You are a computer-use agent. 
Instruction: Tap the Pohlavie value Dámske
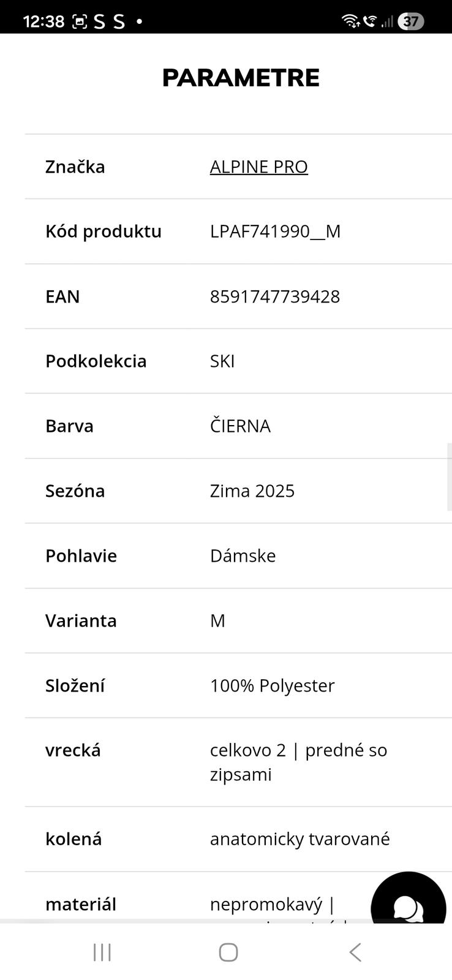click(x=243, y=556)
